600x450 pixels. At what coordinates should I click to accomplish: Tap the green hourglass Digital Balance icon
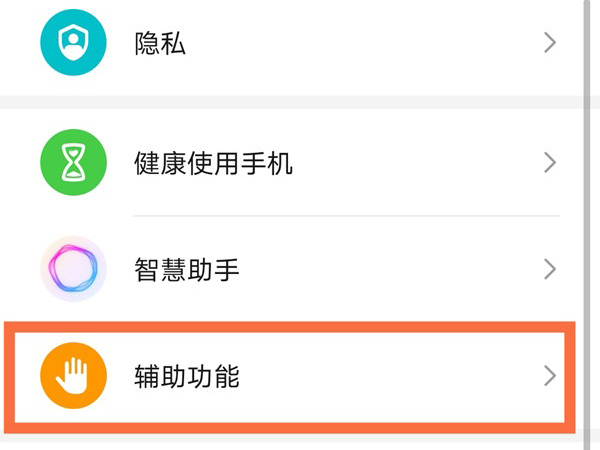coord(73,162)
